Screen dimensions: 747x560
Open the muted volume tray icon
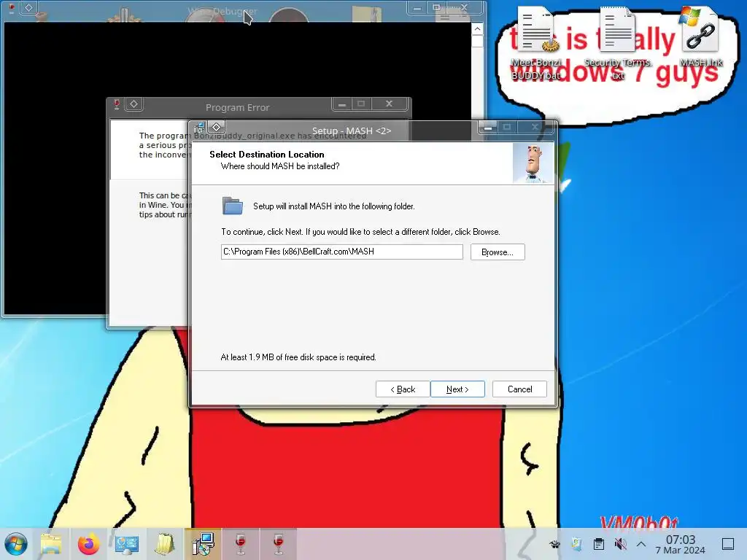(x=620, y=544)
